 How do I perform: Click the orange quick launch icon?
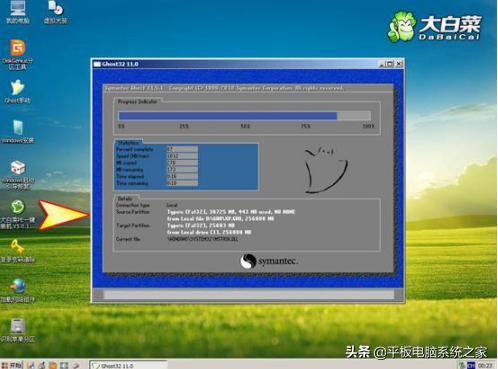click(x=53, y=365)
